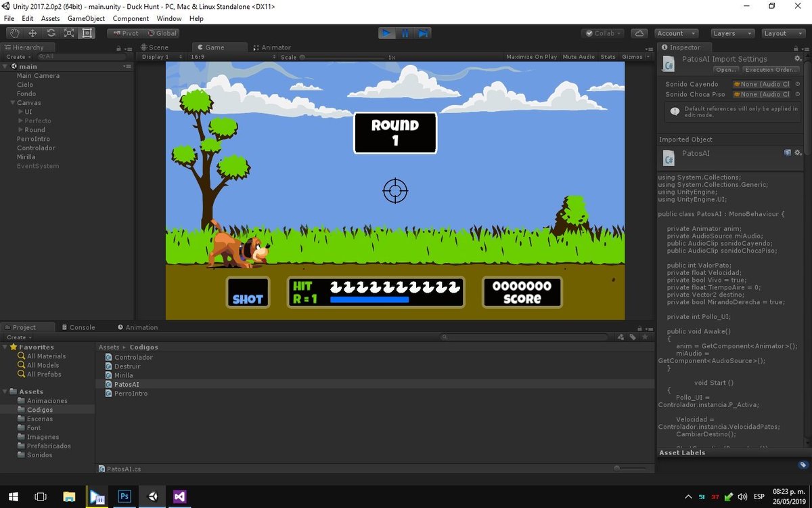Toggle Maximize On Play
The image size is (812, 508).
(531, 57)
